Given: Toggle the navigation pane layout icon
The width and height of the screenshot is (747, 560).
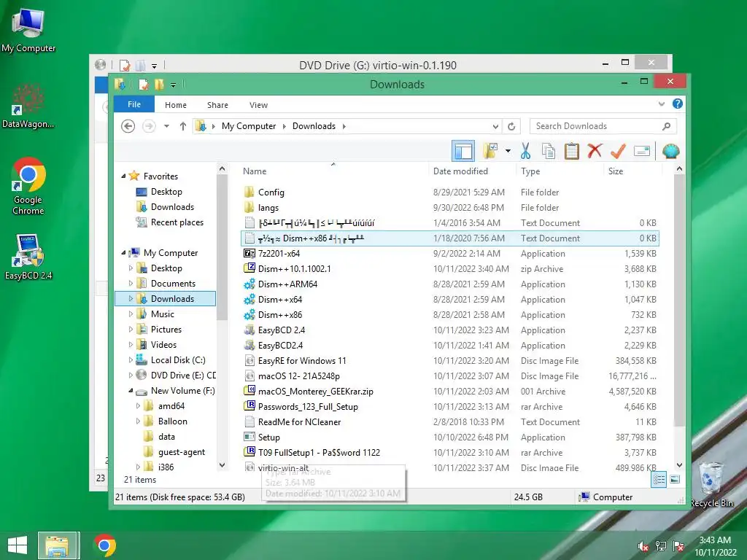Looking at the screenshot, I should pos(463,152).
